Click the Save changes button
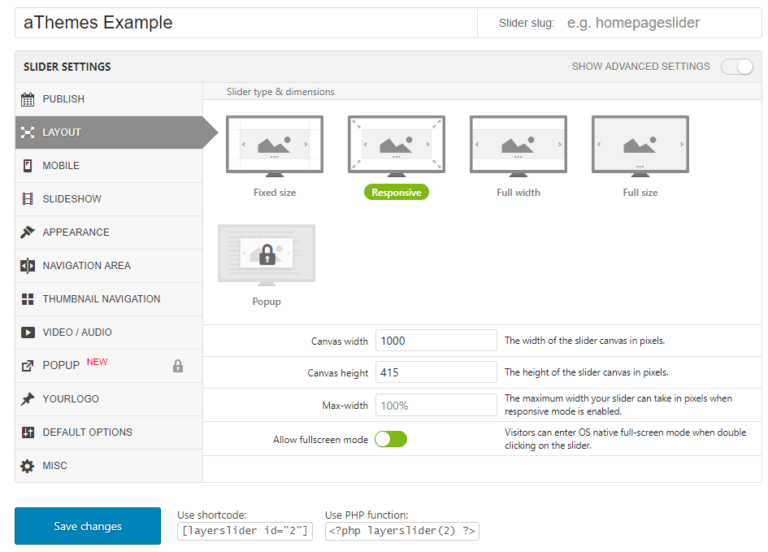Image resolution: width=768 pixels, height=552 pixels. [x=88, y=526]
